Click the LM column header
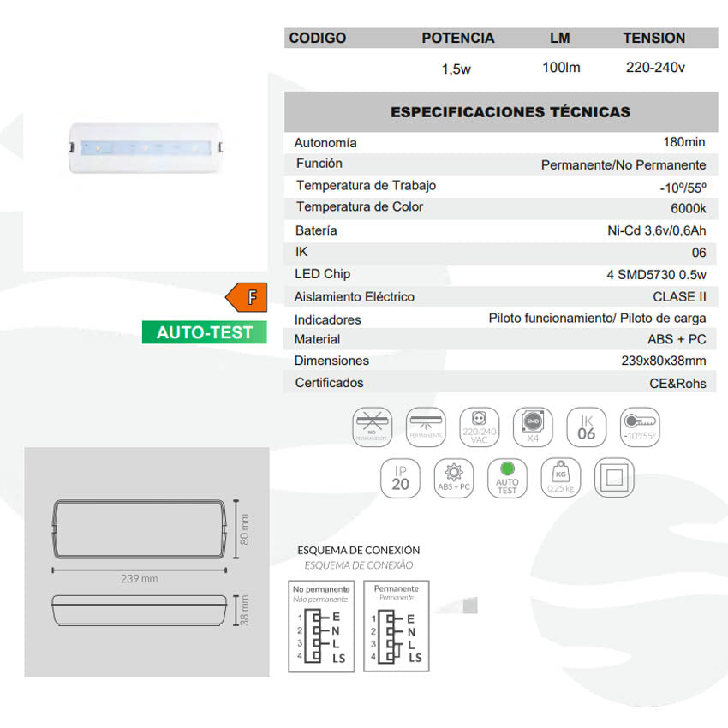The image size is (728, 728). click(x=560, y=38)
